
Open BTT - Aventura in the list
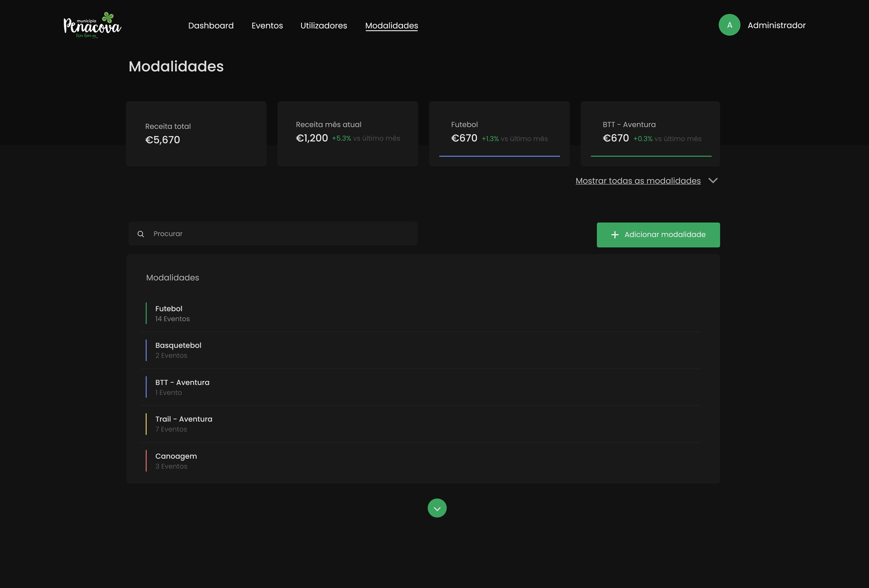[x=182, y=387]
